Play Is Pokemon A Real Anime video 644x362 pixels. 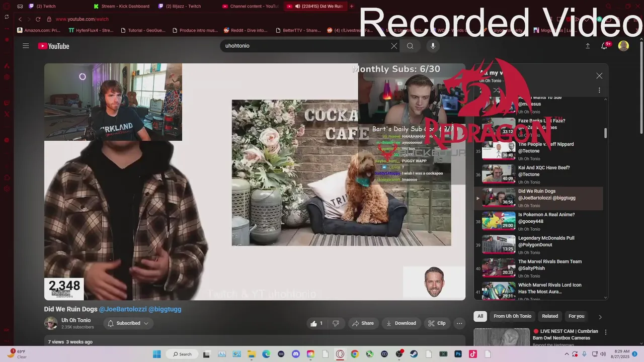538,221
